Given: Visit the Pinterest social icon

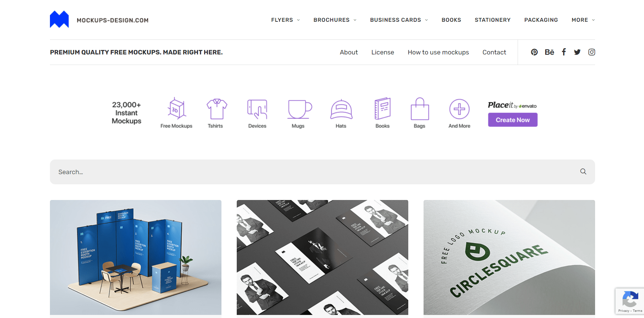Looking at the screenshot, I should 534,52.
